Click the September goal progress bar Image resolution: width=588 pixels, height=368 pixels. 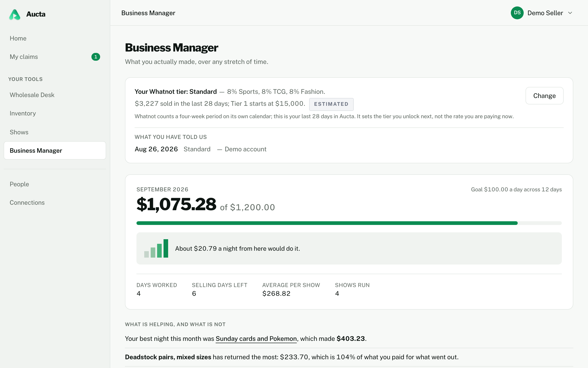[x=349, y=223]
